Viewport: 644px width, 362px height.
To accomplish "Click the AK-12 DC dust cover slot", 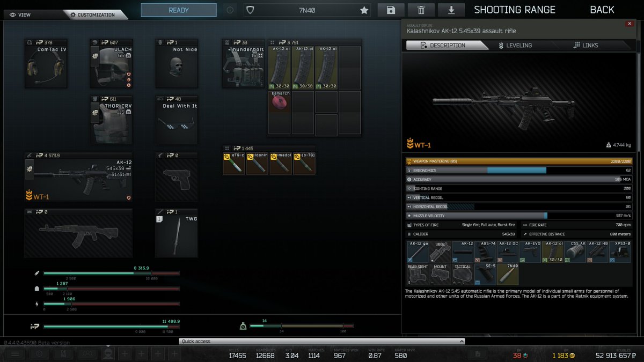I will point(508,252).
